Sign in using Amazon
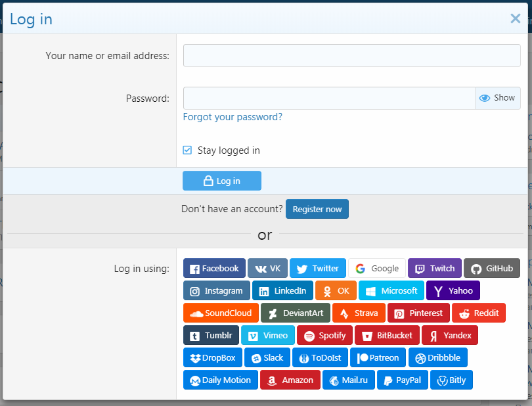Viewport: 532px width, 406px height. 290,380
